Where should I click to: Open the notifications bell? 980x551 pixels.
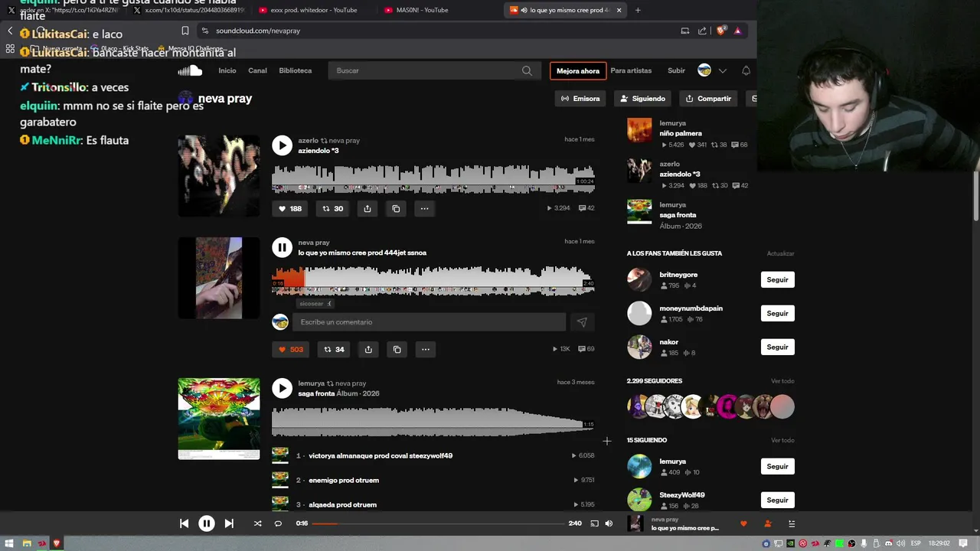tap(746, 70)
